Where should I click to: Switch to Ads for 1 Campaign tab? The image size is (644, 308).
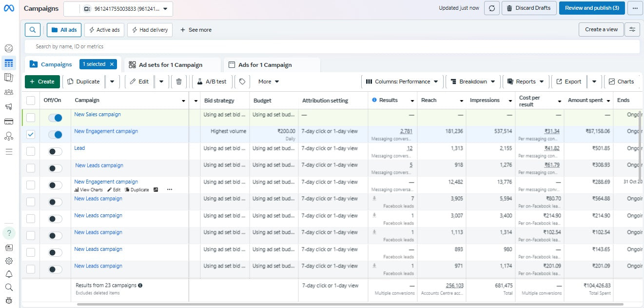265,65
